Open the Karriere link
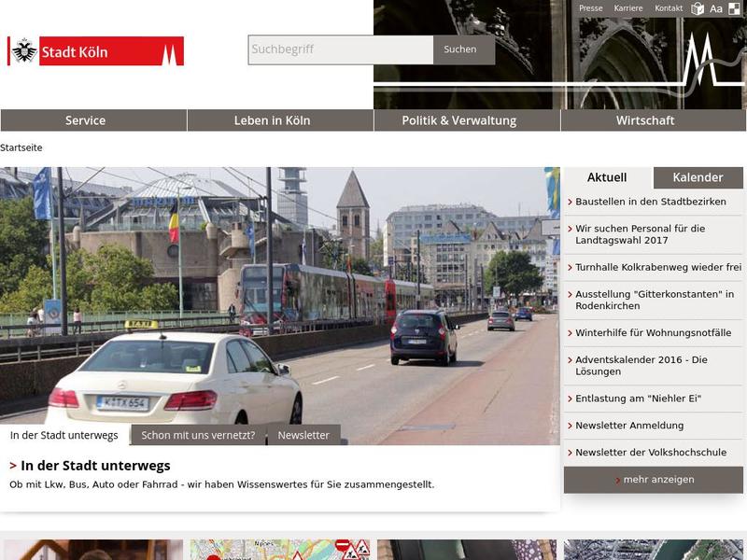 [x=628, y=8]
